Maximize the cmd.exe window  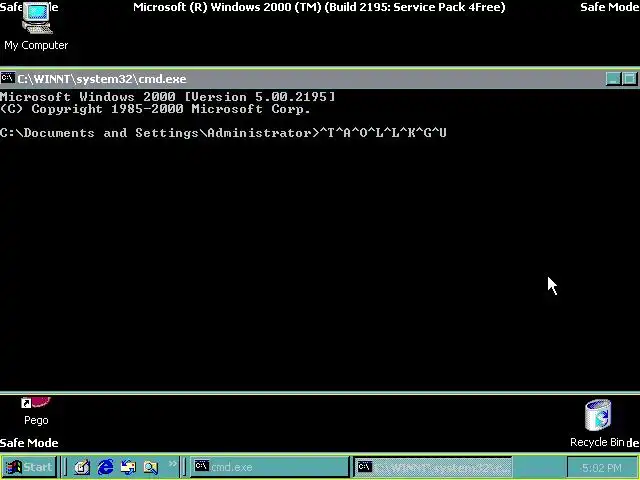click(x=629, y=79)
